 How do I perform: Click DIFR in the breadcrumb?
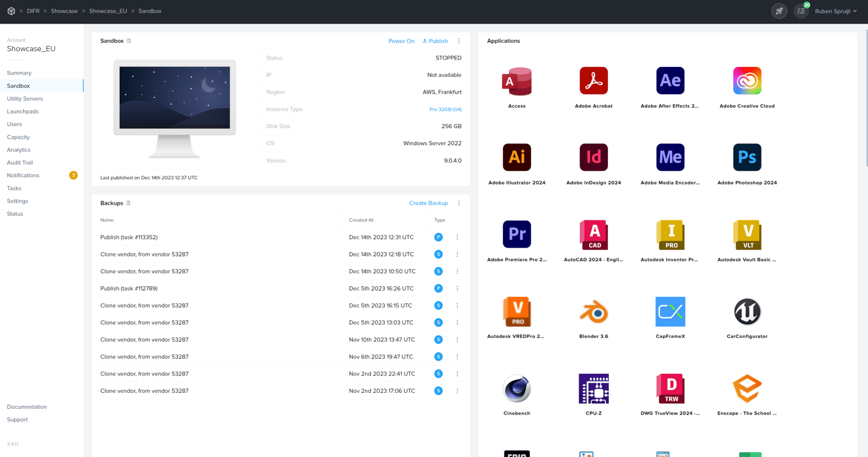(x=33, y=11)
